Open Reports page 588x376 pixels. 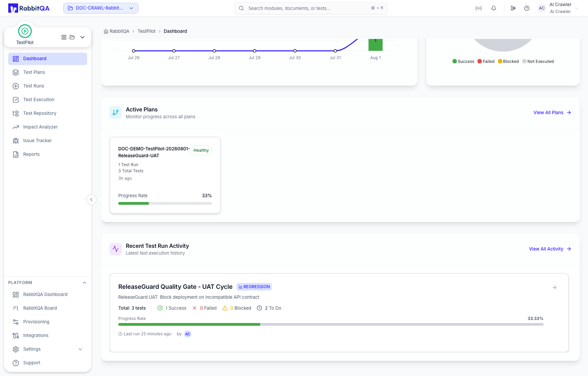[x=48, y=154]
